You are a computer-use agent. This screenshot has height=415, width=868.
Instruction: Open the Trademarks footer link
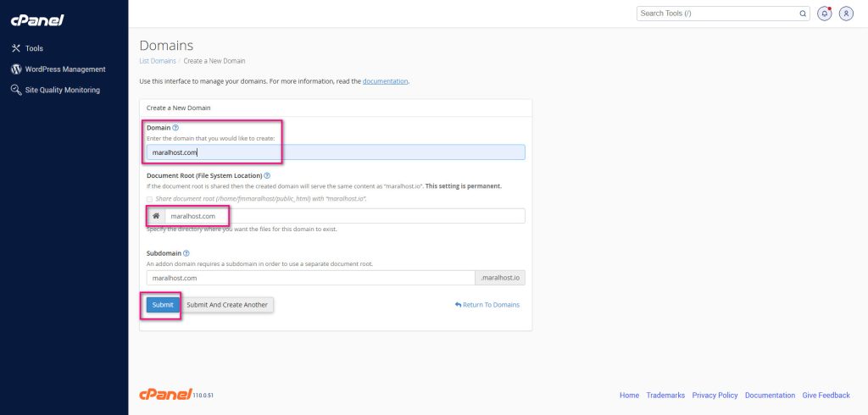665,395
